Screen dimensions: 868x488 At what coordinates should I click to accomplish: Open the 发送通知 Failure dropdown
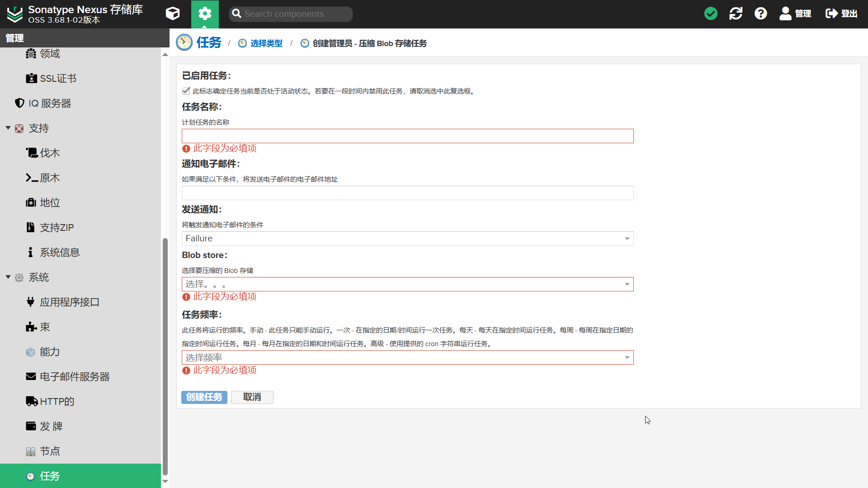(x=627, y=239)
